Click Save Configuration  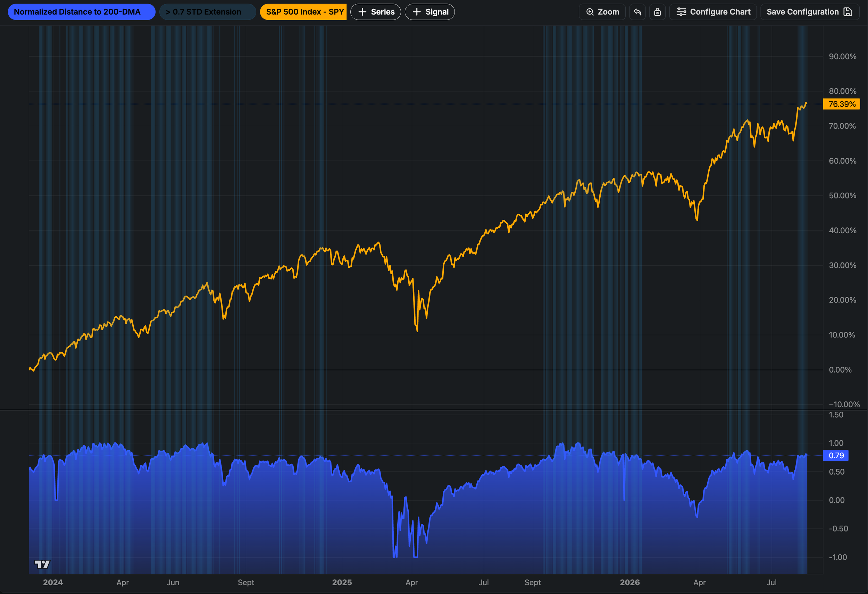tap(810, 12)
